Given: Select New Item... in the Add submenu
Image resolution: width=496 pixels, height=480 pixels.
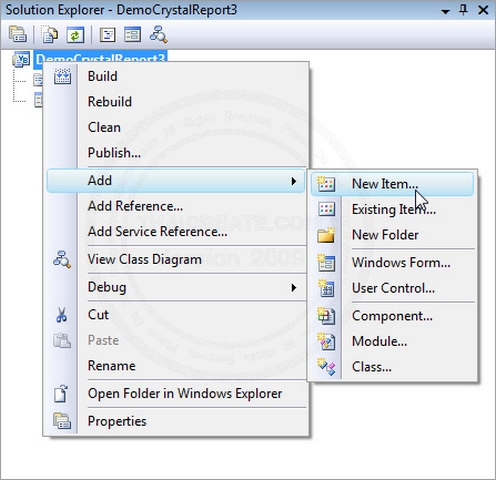Looking at the screenshot, I should [392, 184].
